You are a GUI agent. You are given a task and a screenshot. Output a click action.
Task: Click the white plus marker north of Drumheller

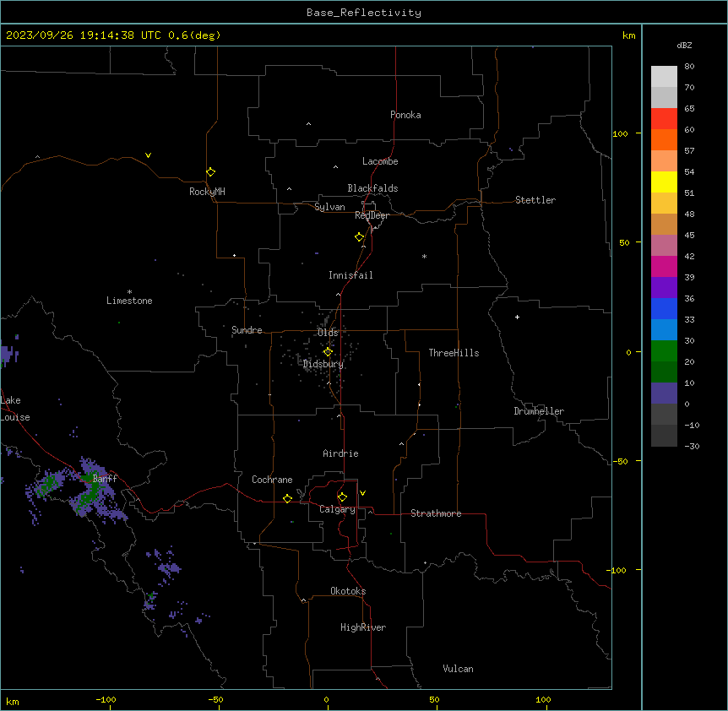pyautogui.click(x=517, y=317)
